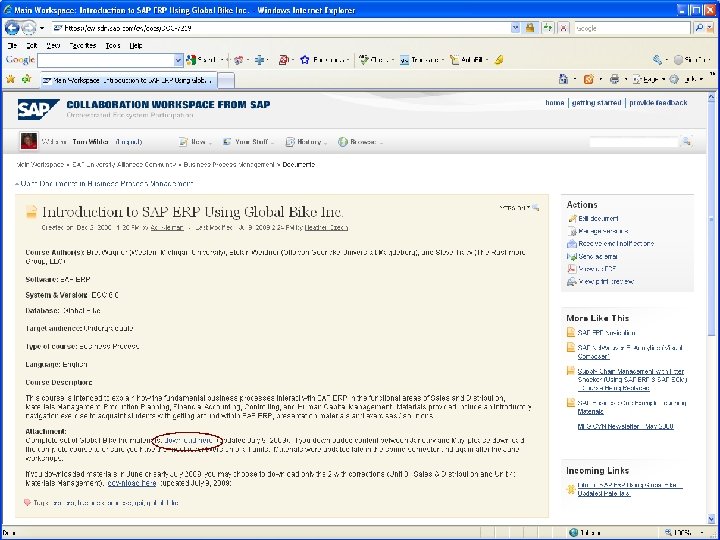Open the Tools dropdown in command bar

[686, 79]
